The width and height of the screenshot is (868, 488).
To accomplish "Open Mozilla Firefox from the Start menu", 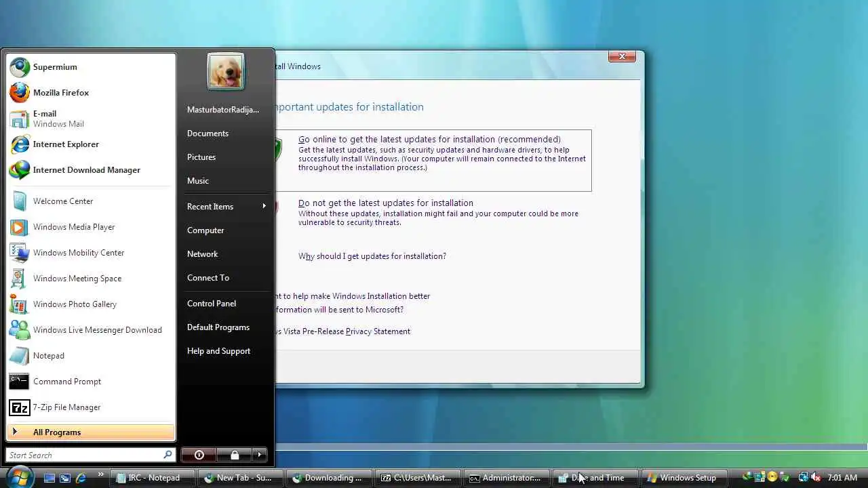I will (91, 93).
